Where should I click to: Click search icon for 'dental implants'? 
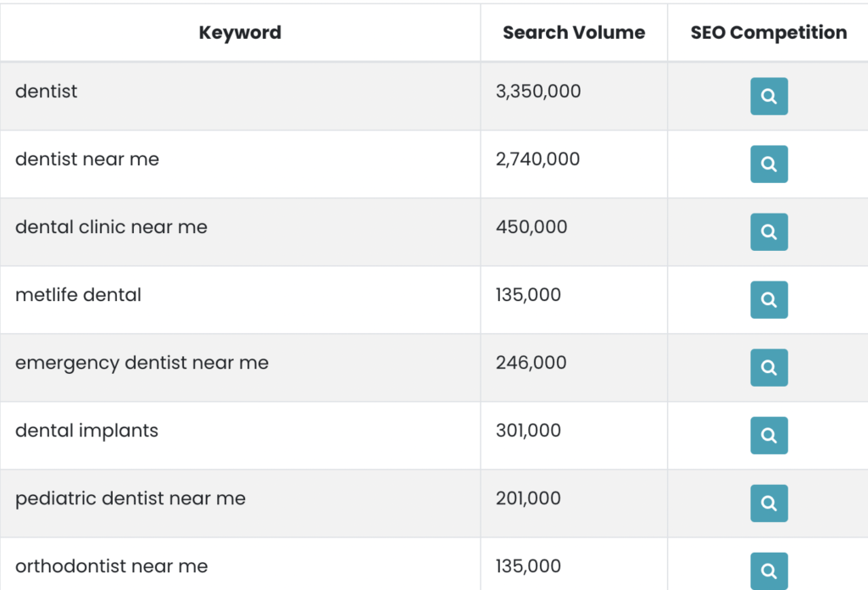(x=769, y=436)
